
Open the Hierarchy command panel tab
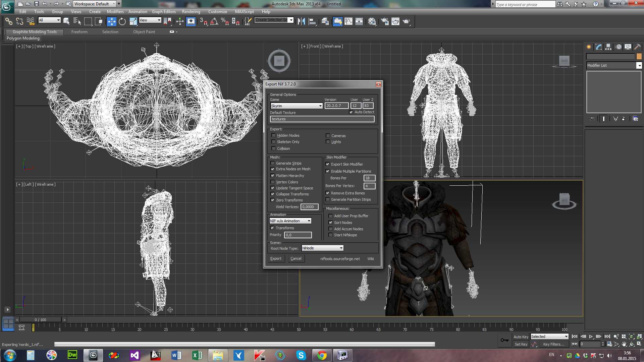(x=608, y=47)
